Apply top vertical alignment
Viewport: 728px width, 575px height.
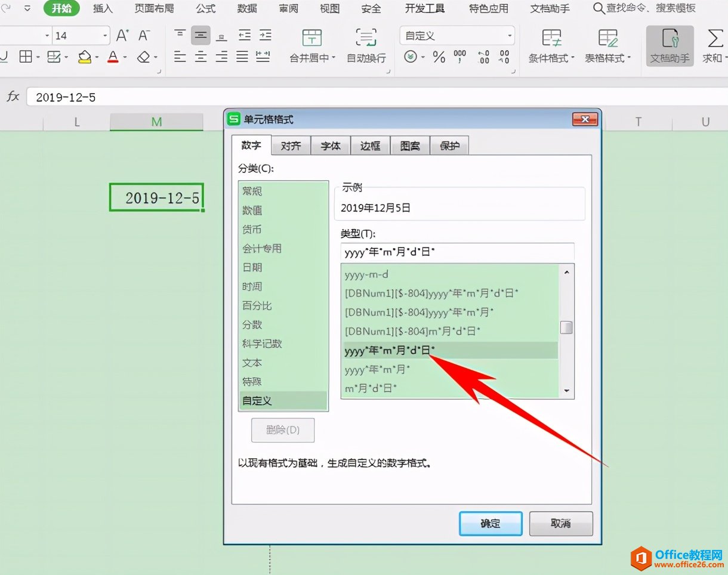pyautogui.click(x=180, y=35)
